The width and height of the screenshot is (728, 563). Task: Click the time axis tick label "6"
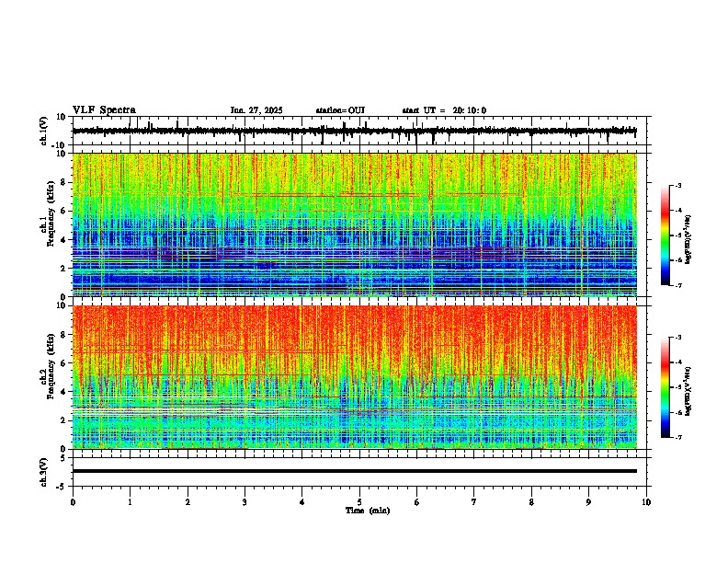coord(417,502)
